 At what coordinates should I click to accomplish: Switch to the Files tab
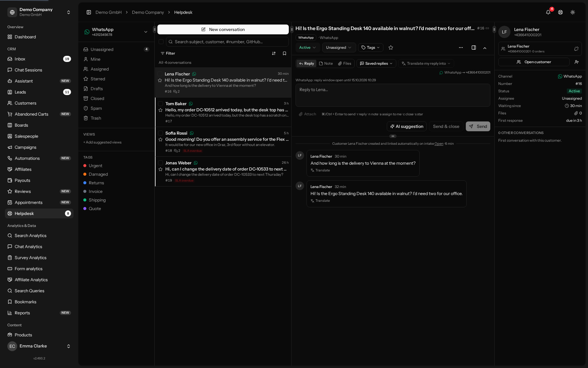click(345, 63)
